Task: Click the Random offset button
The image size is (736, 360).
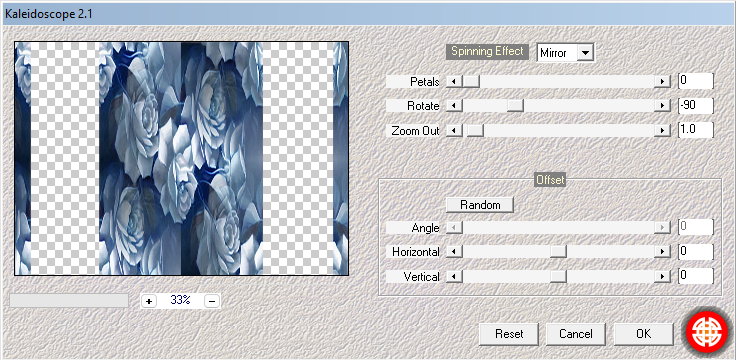Action: (480, 205)
